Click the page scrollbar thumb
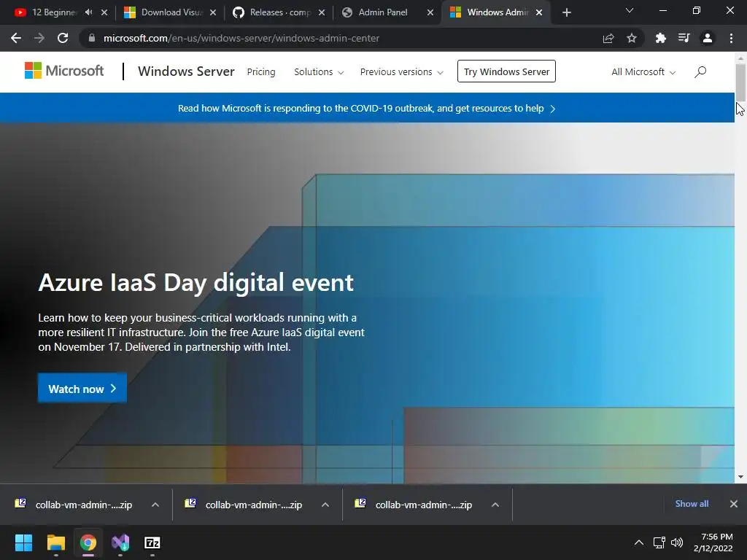 pyautogui.click(x=740, y=82)
